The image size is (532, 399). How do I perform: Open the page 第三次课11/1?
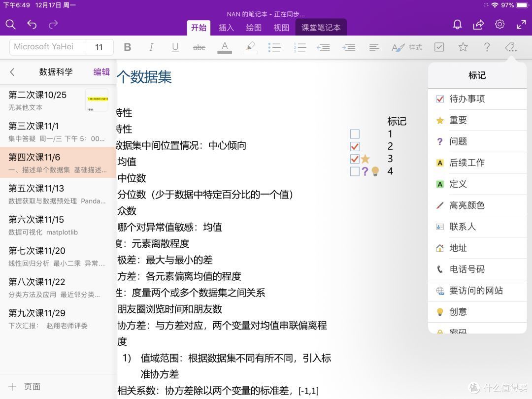click(58, 132)
